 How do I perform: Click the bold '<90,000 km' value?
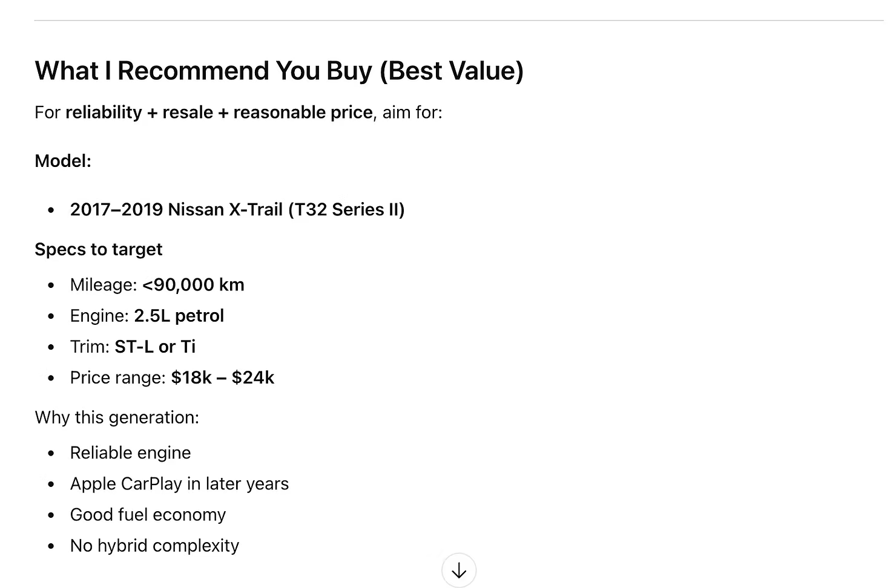point(193,285)
